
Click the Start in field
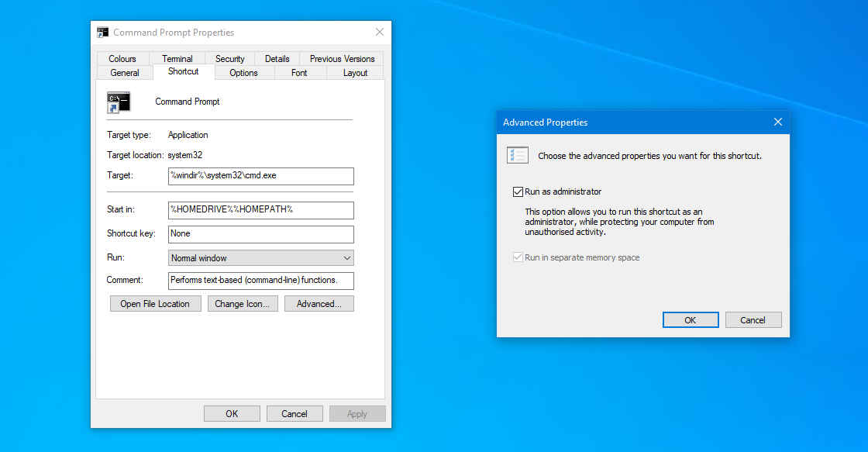point(260,210)
